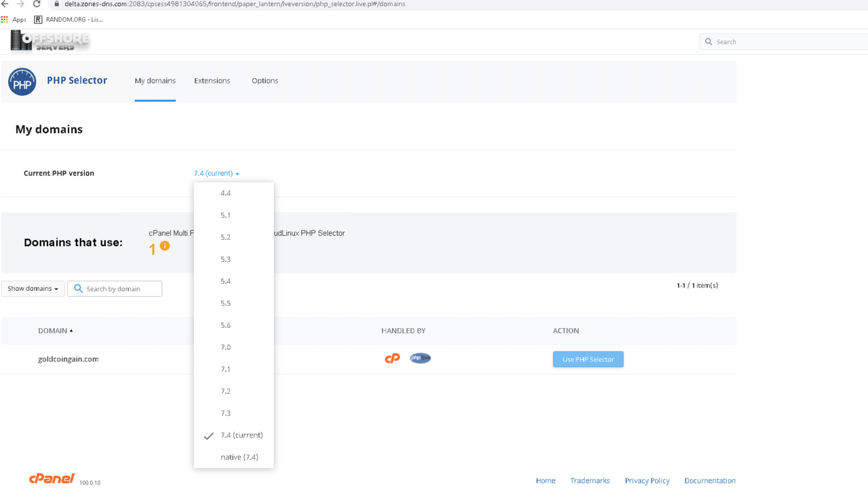Open the Documentation link in the footer
Viewport: 868px width, 492px height.
(x=710, y=480)
